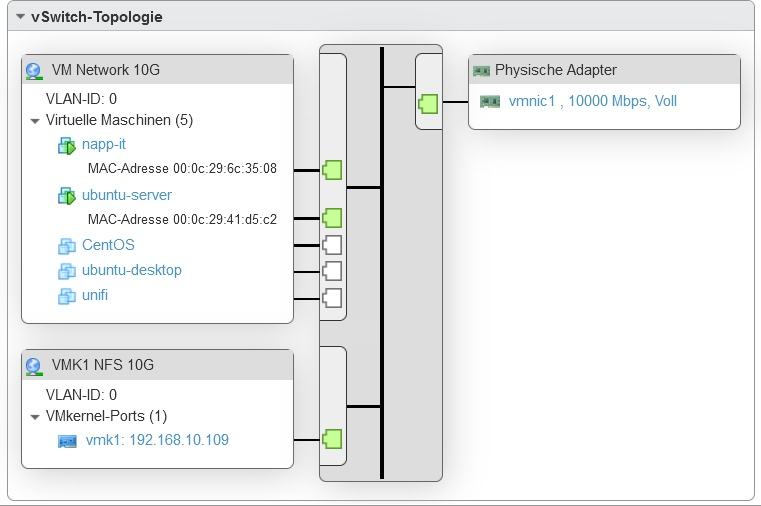
Task: Click the ubuntu-desktop VM icon
Action: (x=67, y=271)
